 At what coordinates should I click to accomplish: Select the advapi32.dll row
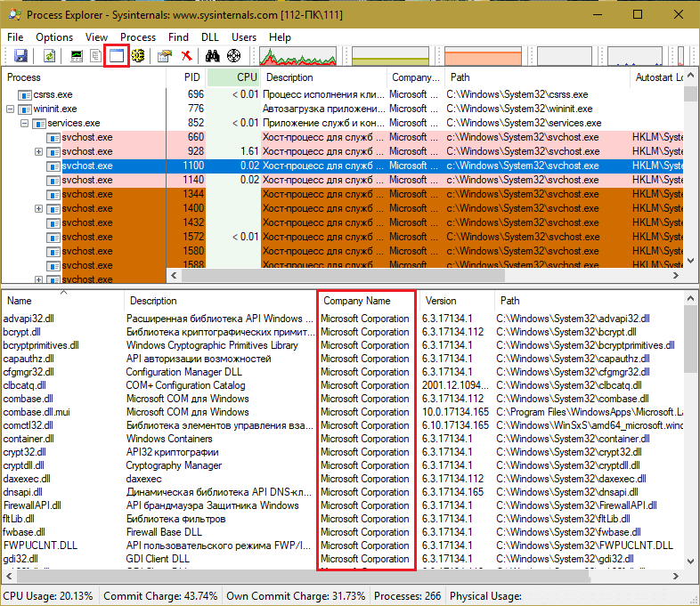[342, 319]
